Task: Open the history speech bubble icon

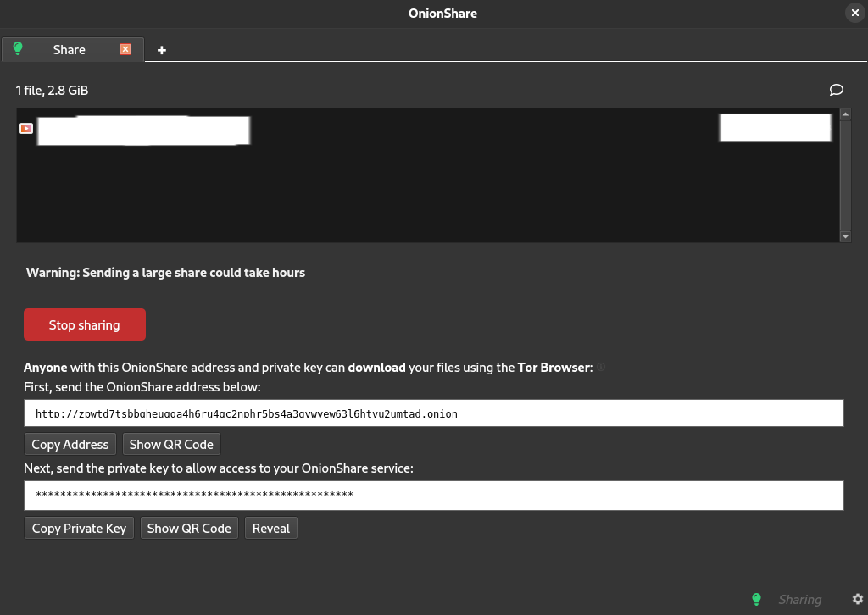Action: (836, 90)
